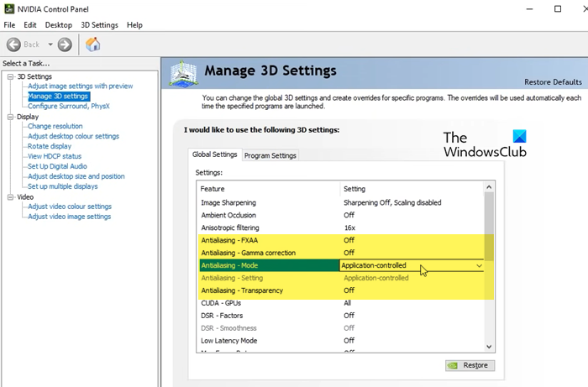Open the Desktop menu
The width and height of the screenshot is (588, 387).
coord(58,25)
